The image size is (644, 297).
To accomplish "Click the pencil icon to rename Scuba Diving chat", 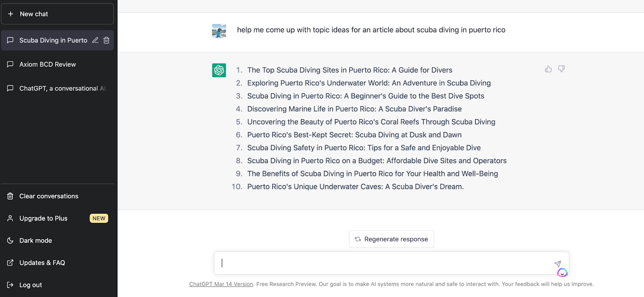I will (95, 40).
